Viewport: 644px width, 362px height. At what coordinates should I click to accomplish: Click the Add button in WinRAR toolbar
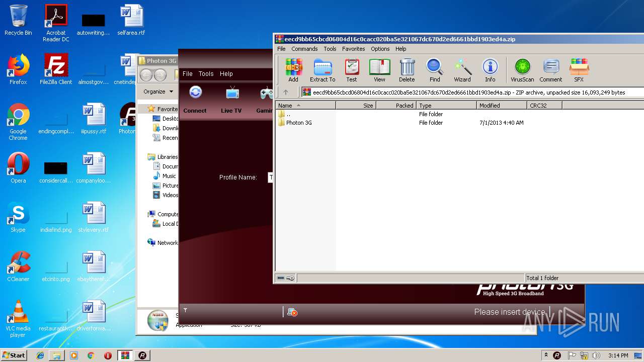coord(293,70)
